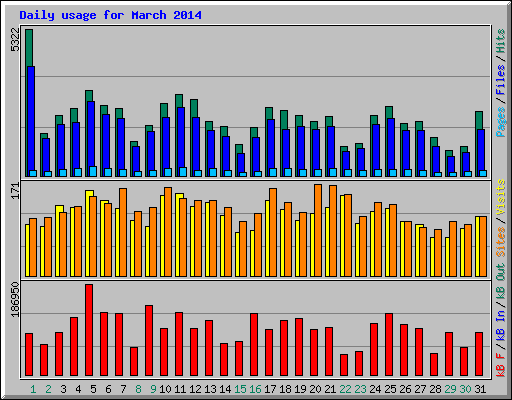Click day 22 on the date axis

(x=345, y=389)
